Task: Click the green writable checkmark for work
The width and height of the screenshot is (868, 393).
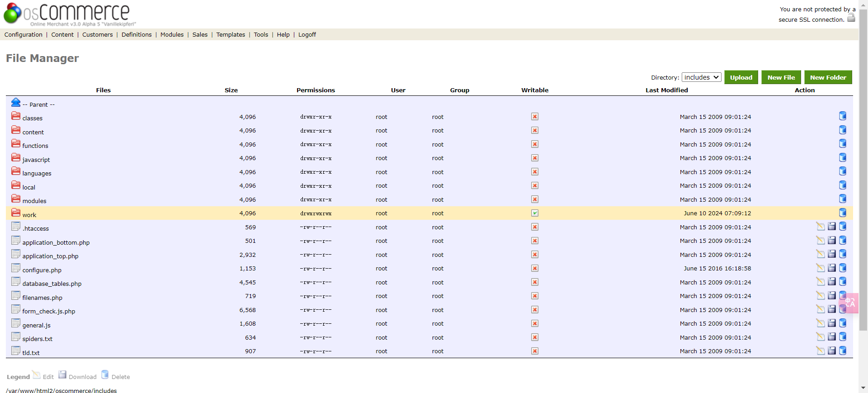Action: [x=535, y=213]
